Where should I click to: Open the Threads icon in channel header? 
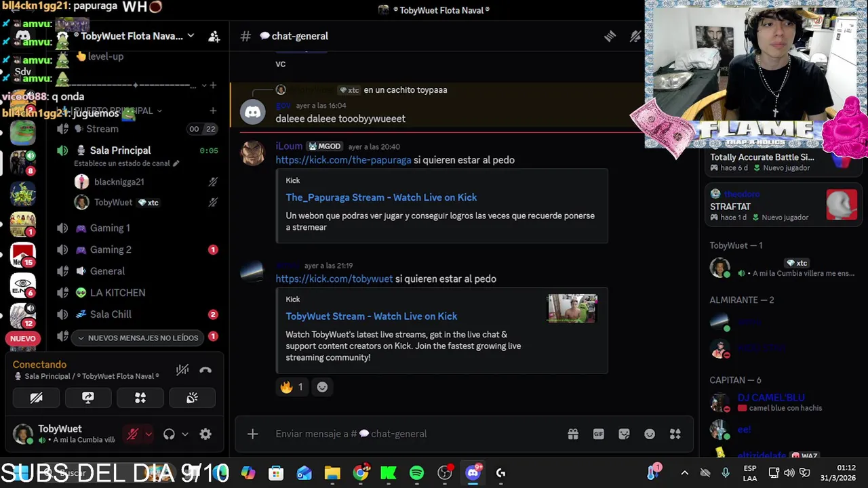(610, 37)
